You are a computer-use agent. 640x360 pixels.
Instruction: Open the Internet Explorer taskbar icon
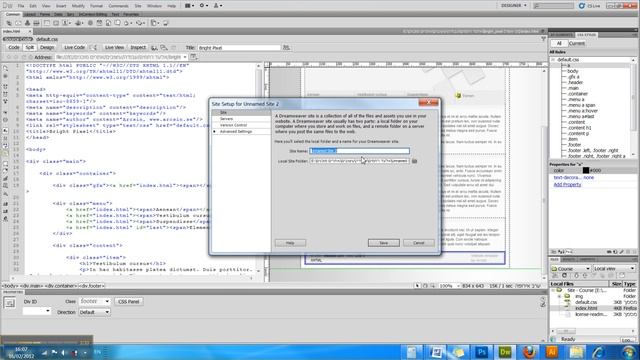click(x=598, y=352)
